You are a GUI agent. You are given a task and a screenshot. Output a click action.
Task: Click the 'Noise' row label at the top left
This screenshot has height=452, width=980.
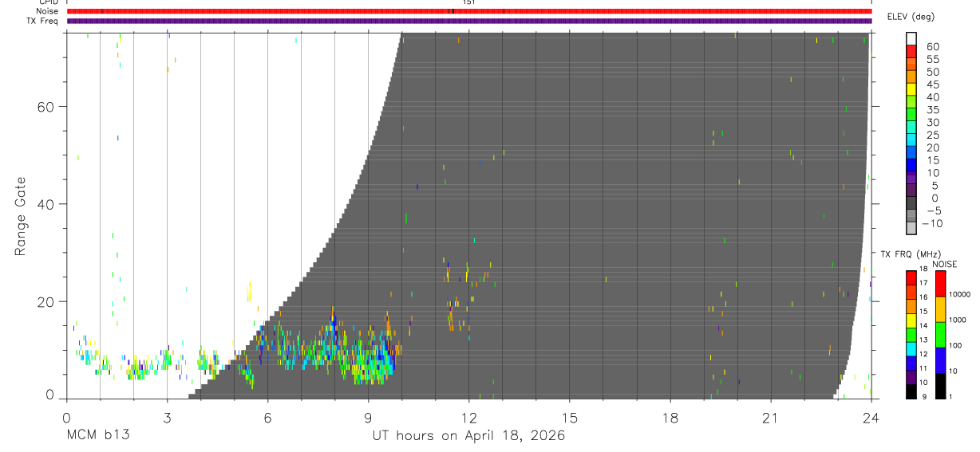point(47,11)
